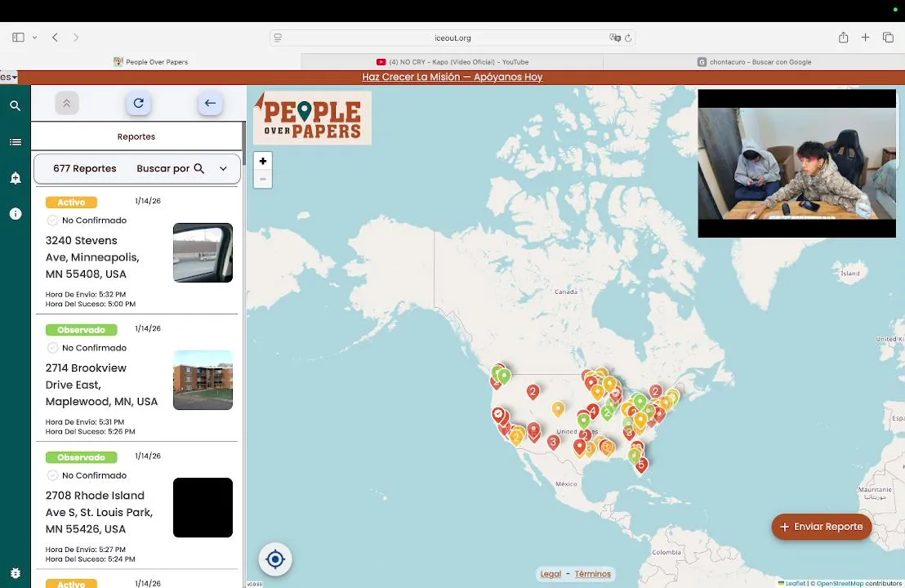Switch to the People Over Papers tab
905x588 pixels.
pyautogui.click(x=150, y=62)
